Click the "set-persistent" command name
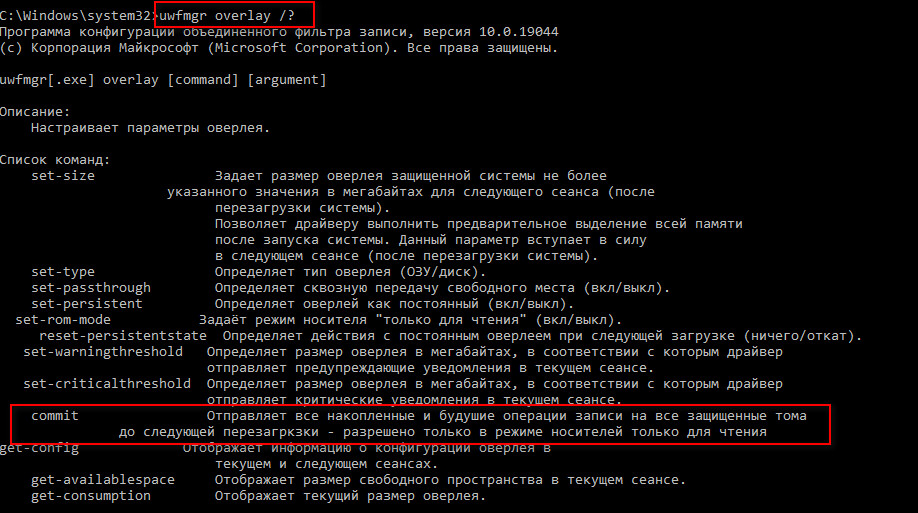Screen dimensions: 918x513 pyautogui.click(x=87, y=304)
